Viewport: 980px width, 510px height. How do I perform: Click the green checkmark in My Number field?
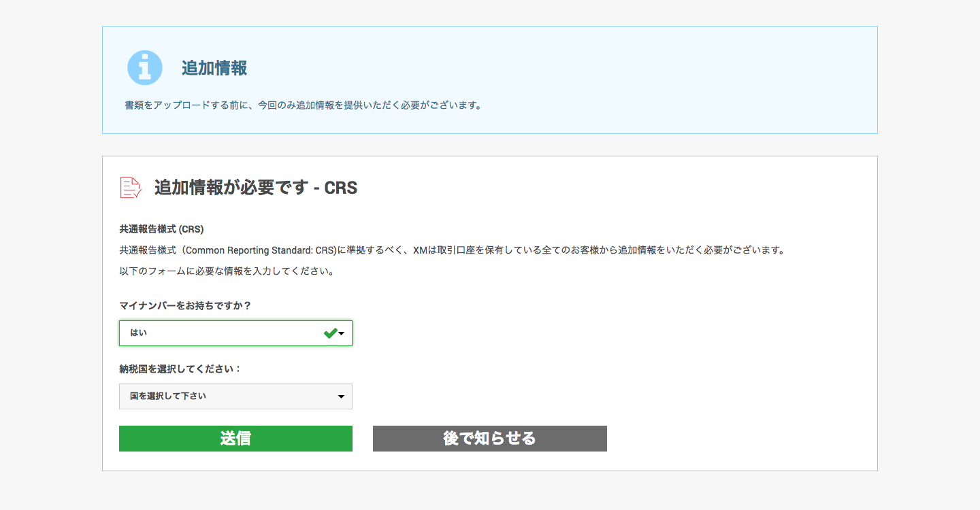(x=330, y=333)
